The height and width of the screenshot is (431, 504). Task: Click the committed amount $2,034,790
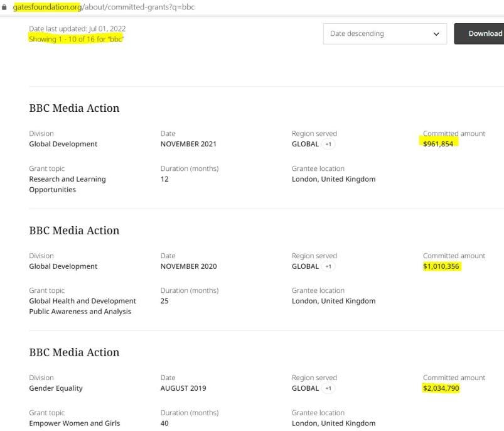click(441, 388)
